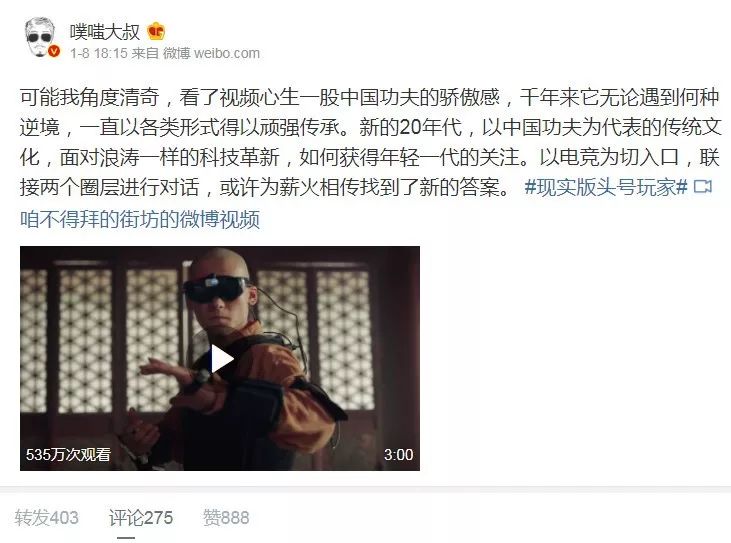Select the 评论275 comments tab
Image resolution: width=731 pixels, height=543 pixels.
pyautogui.click(x=141, y=518)
